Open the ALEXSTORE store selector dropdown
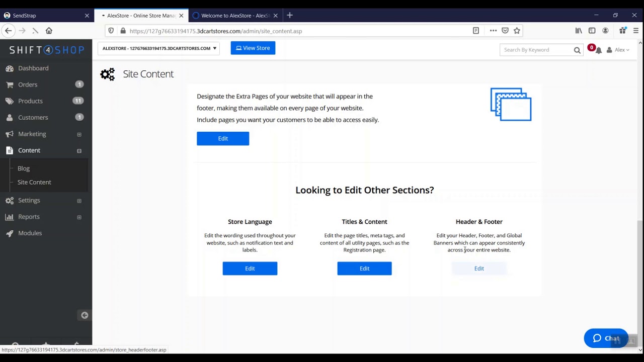Viewport: 644px width, 362px height. click(159, 48)
